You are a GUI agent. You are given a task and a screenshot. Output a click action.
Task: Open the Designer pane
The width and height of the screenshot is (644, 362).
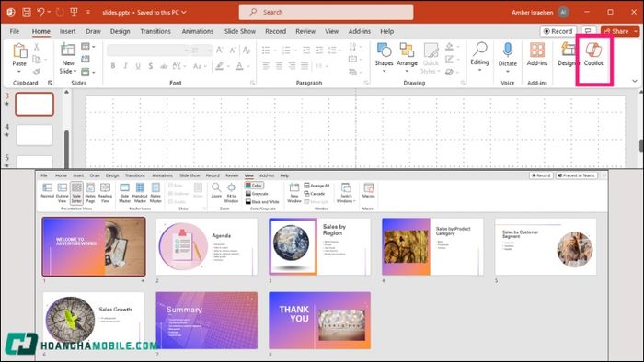(x=568, y=54)
